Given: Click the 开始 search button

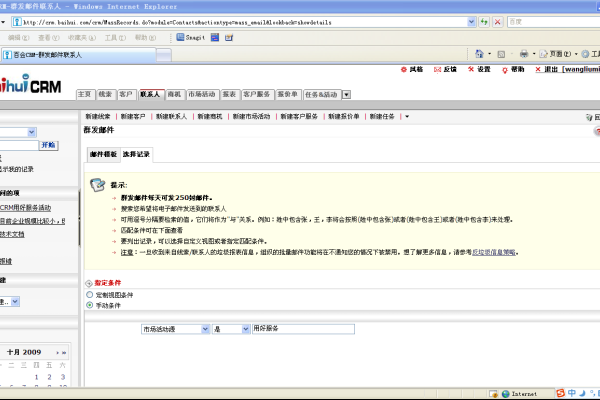Looking at the screenshot, I should pos(49,145).
